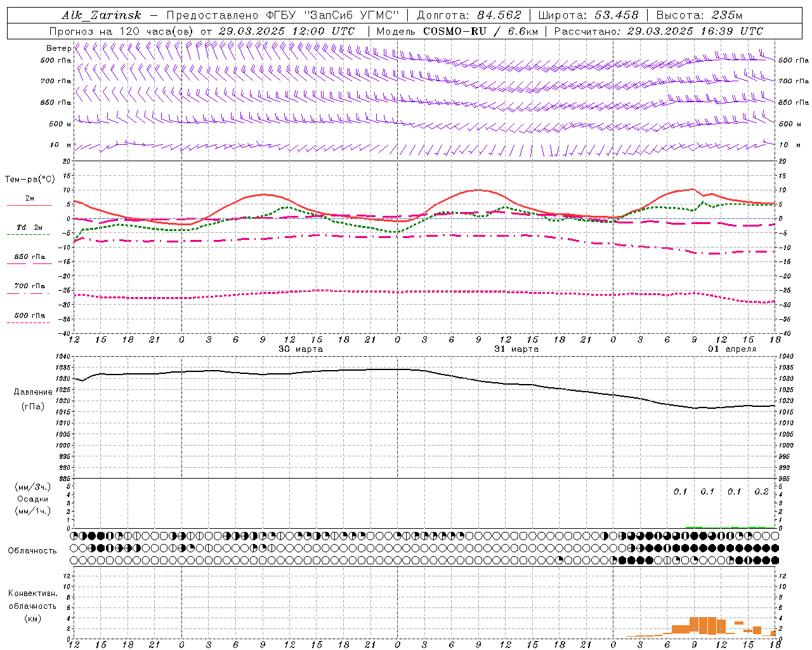Click the "Облачность" cloud cover label
The image size is (812, 650).
pyautogui.click(x=32, y=551)
